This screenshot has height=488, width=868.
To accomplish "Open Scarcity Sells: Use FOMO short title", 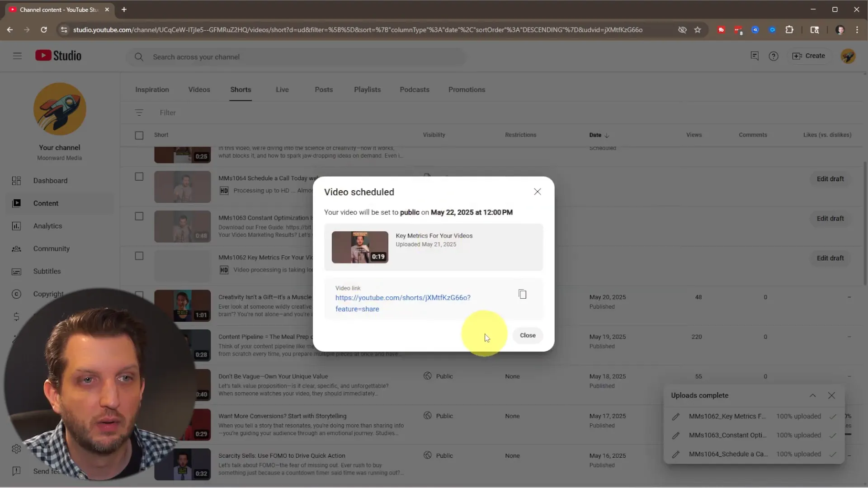I will [282, 456].
